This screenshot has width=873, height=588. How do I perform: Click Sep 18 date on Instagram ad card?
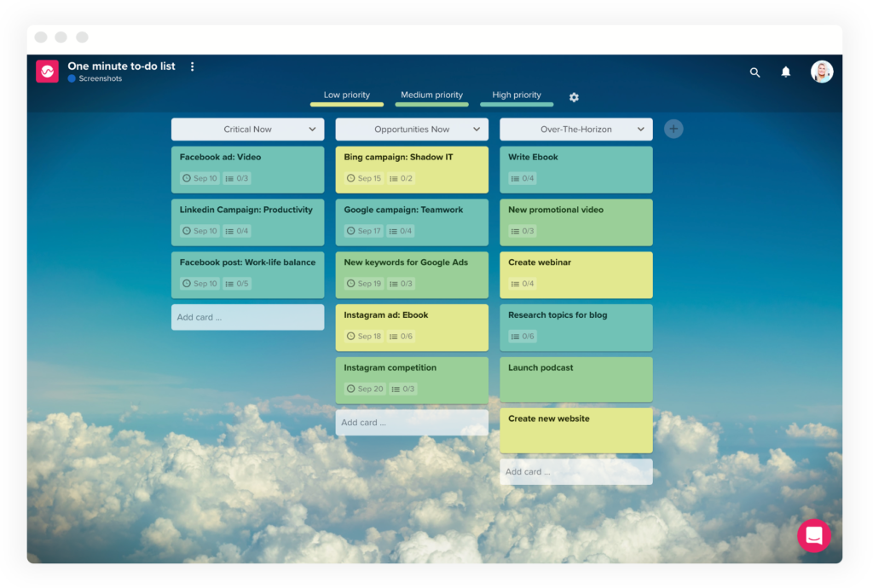click(363, 336)
